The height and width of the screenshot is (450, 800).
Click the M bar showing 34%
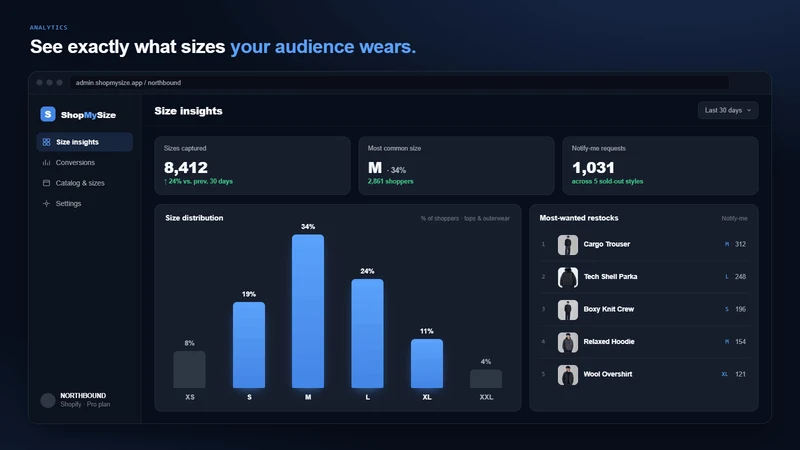pos(308,311)
